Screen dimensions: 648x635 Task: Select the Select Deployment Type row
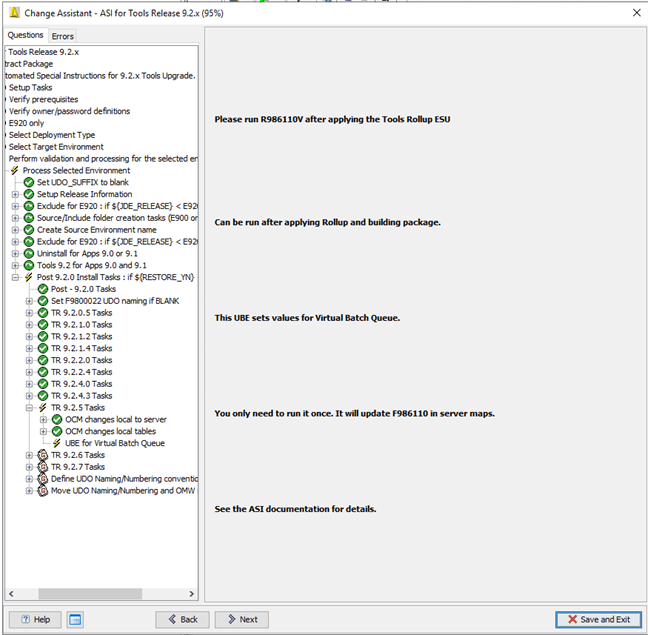click(52, 135)
